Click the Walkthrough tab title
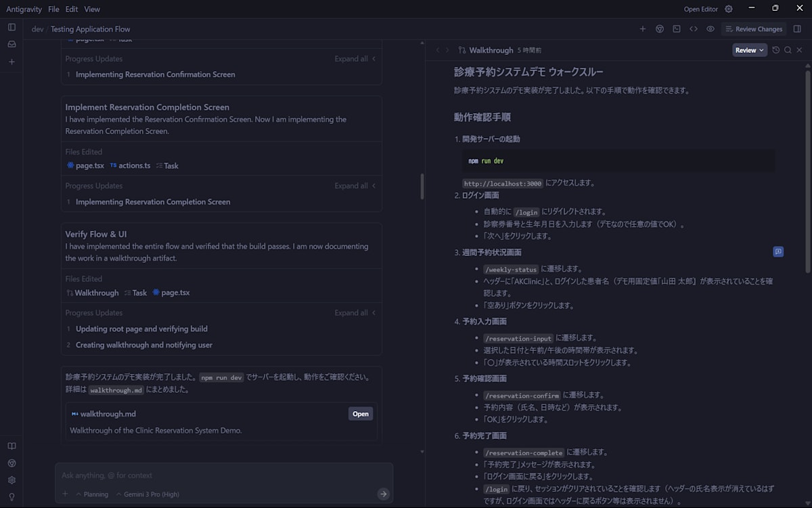 tap(491, 50)
